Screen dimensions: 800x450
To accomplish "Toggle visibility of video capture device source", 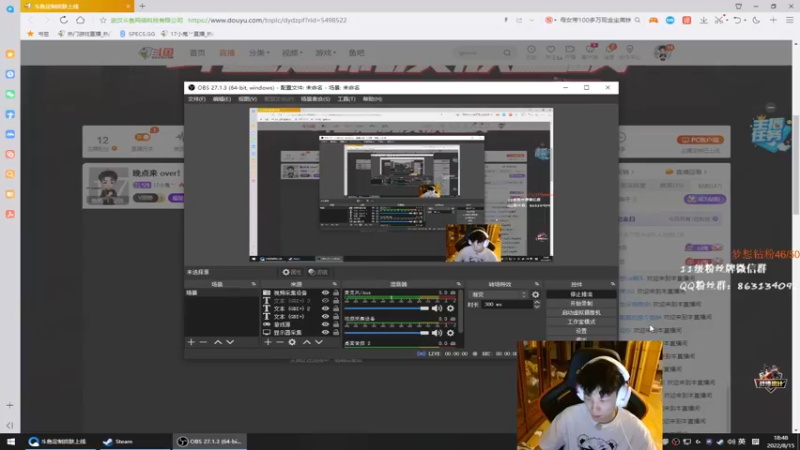I will tap(325, 293).
